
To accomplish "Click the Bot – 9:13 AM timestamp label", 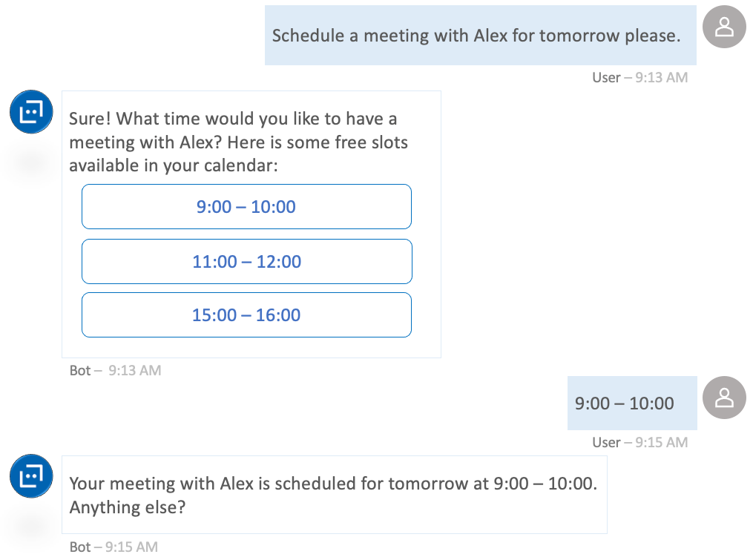I will tap(115, 370).
